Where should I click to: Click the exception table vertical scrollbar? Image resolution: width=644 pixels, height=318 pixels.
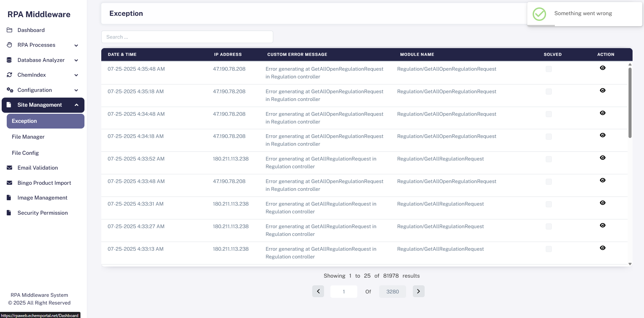pos(630,103)
